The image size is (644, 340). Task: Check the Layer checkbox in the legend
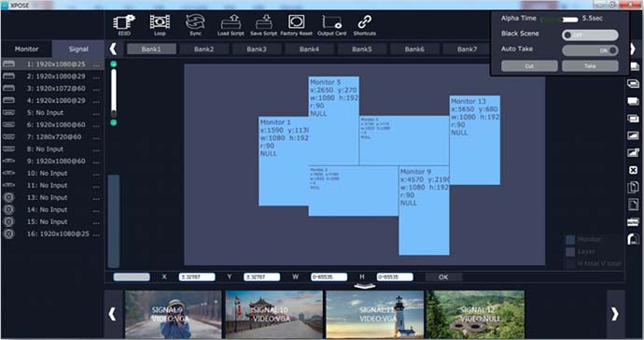pos(570,251)
